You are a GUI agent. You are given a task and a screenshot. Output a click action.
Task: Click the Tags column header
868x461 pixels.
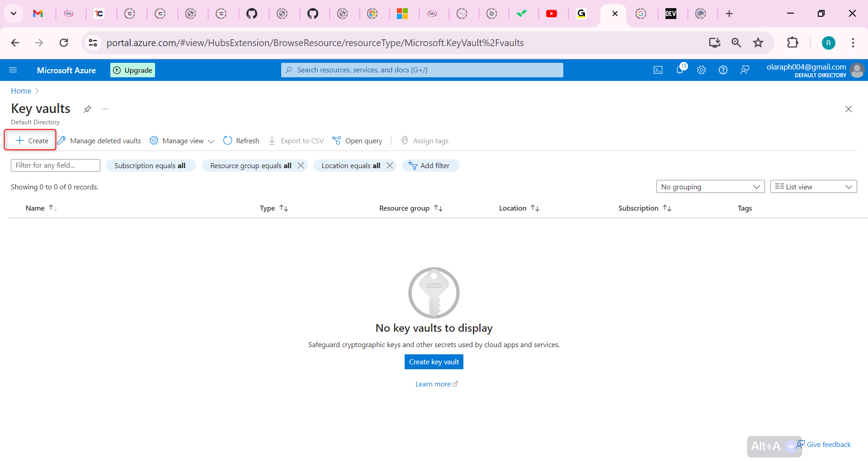(745, 208)
